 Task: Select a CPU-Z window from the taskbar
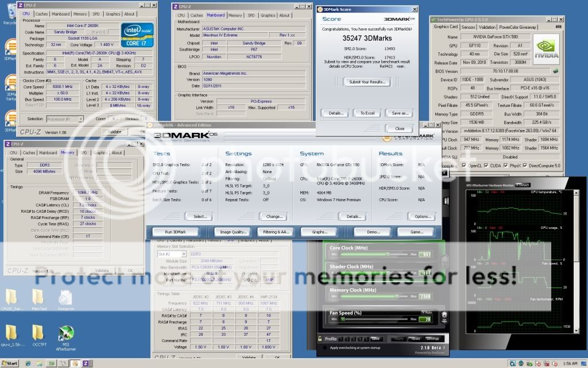coord(86,363)
